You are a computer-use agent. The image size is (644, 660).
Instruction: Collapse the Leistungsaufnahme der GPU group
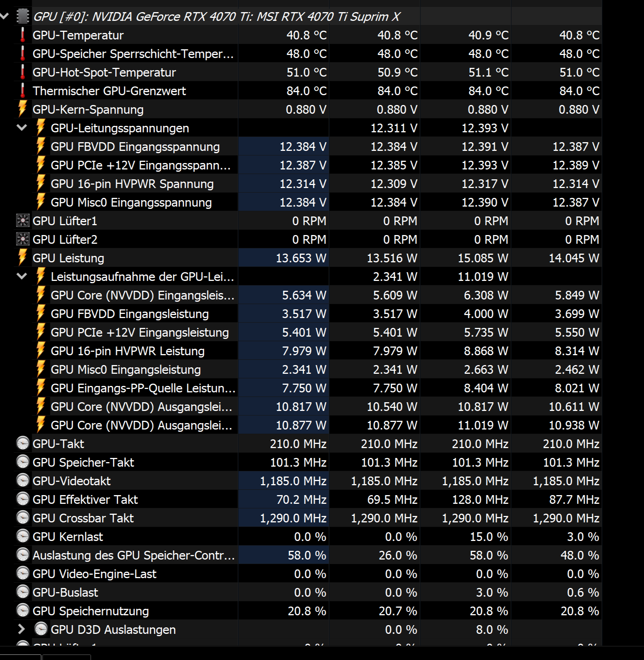(x=22, y=276)
